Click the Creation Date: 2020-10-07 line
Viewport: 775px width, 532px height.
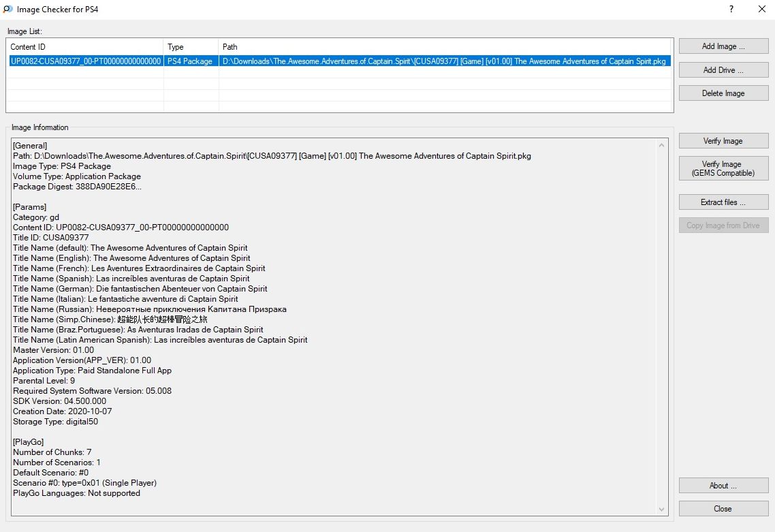pos(62,411)
